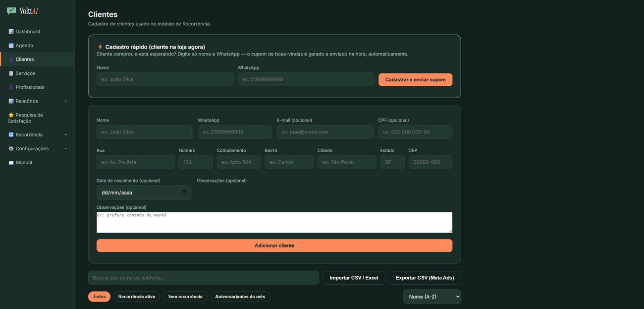
Task: Open the Nome (A-Z) sort dropdown
Action: [x=431, y=297]
